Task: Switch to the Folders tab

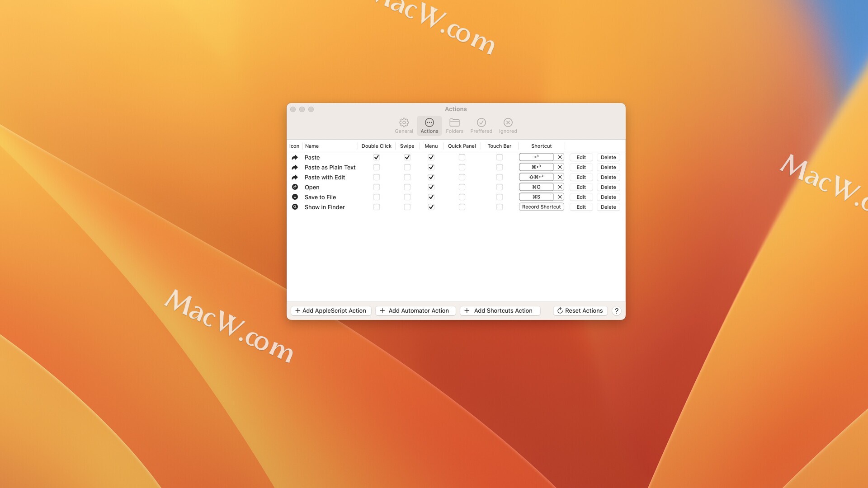Action: [x=454, y=126]
